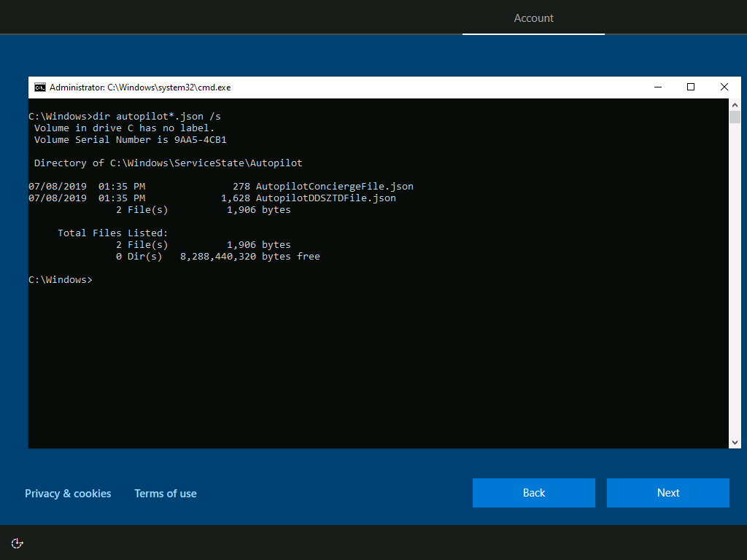Image resolution: width=747 pixels, height=560 pixels.
Task: Click the console vertical scrollbar thumb
Action: [735, 117]
